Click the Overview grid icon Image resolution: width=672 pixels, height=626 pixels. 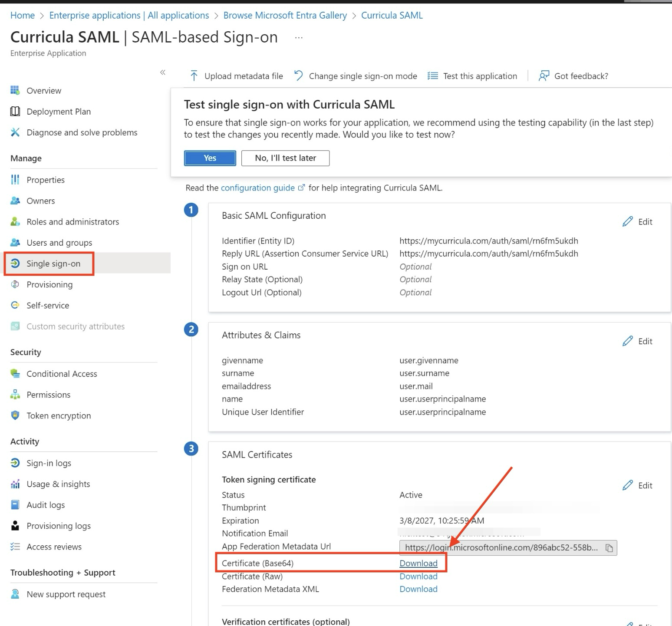pos(15,90)
